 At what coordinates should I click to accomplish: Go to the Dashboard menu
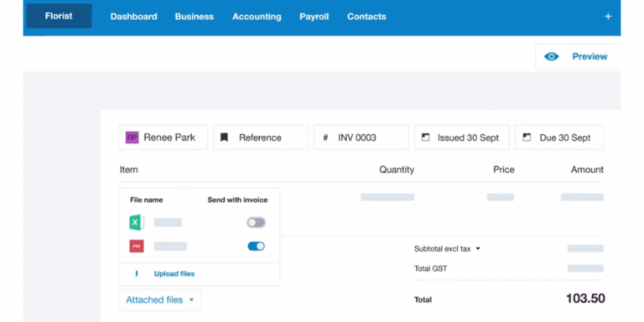(133, 17)
